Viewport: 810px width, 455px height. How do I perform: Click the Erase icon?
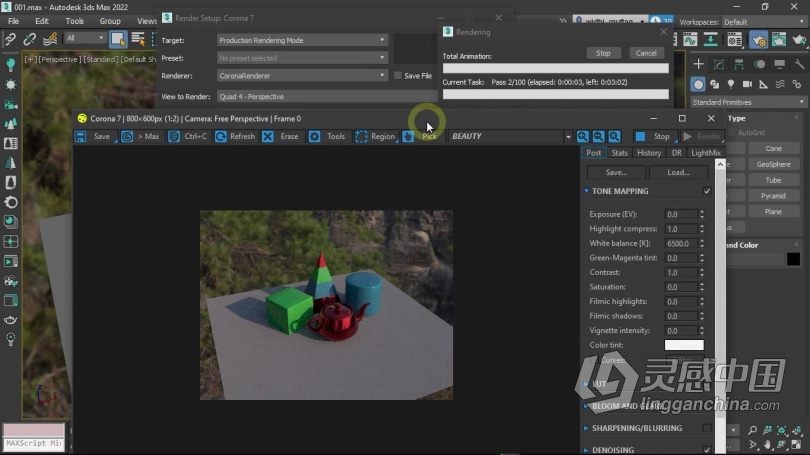(x=268, y=136)
